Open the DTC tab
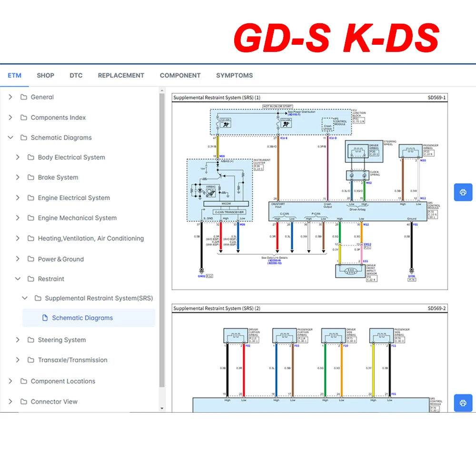Screen dimensions: 476x476 [76, 75]
